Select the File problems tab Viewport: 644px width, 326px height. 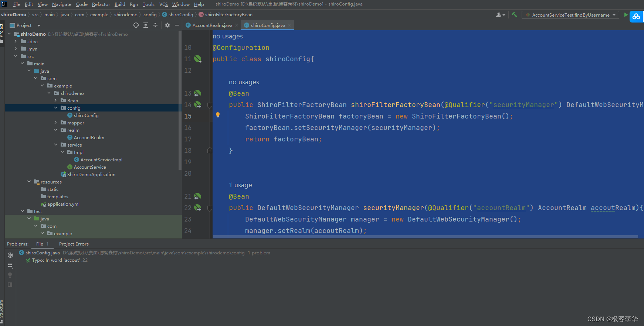[42, 244]
